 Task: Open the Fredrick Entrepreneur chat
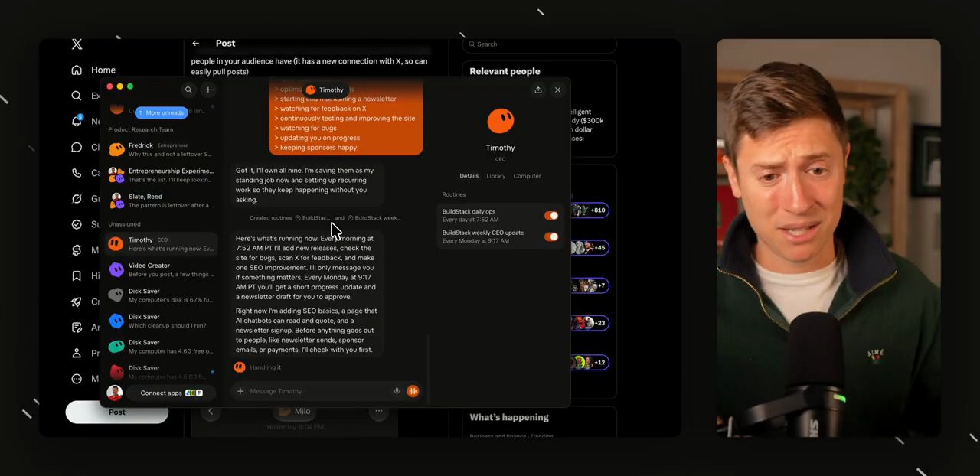point(161,149)
